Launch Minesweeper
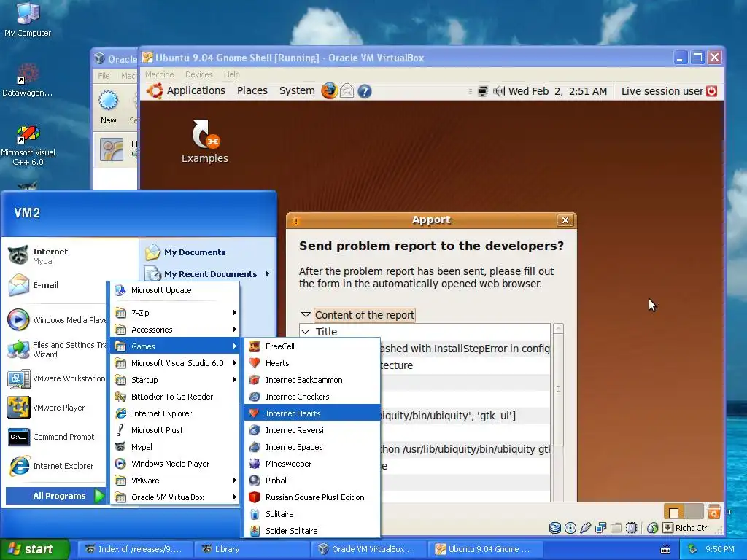 point(312,463)
